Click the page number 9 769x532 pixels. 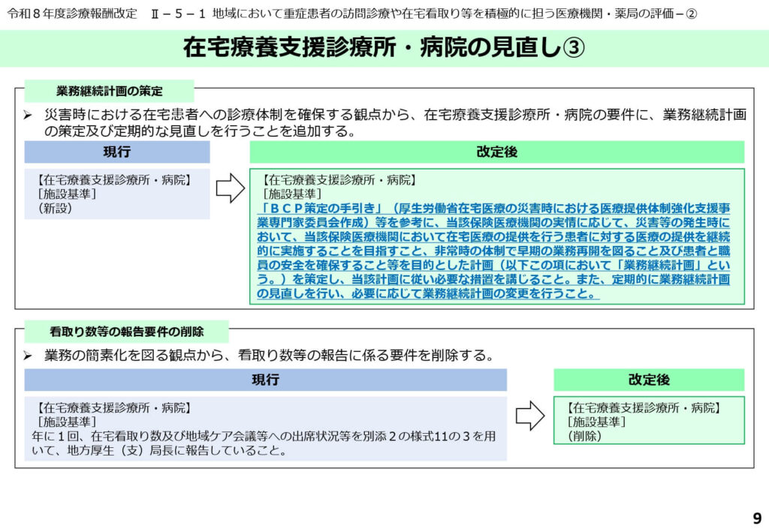click(756, 518)
